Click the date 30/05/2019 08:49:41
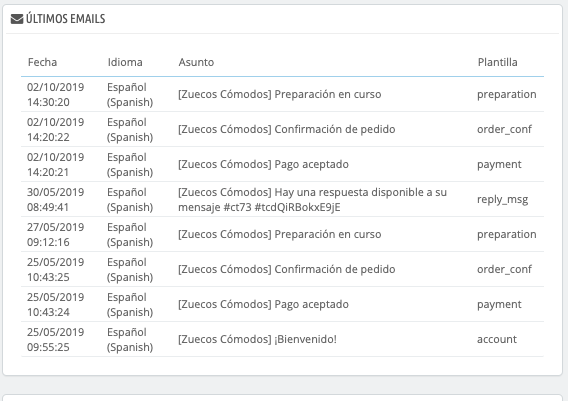Screen dimensions: 568x401 tap(55, 200)
